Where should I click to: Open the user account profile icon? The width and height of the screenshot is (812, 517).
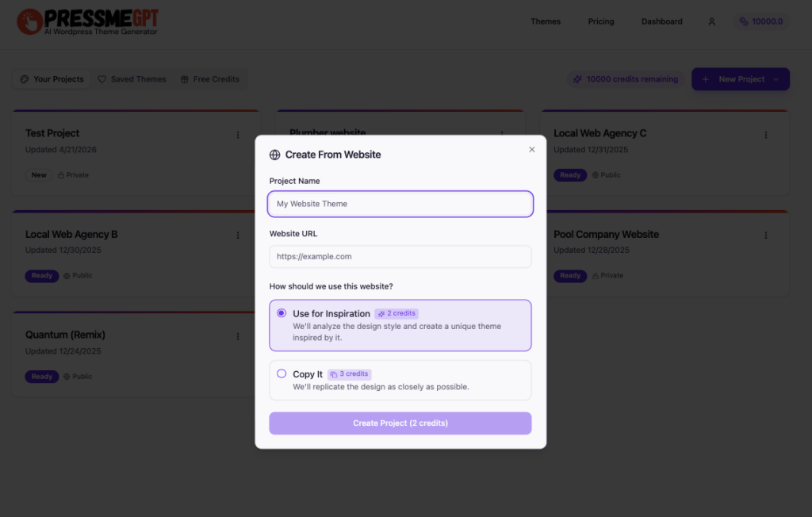(711, 21)
